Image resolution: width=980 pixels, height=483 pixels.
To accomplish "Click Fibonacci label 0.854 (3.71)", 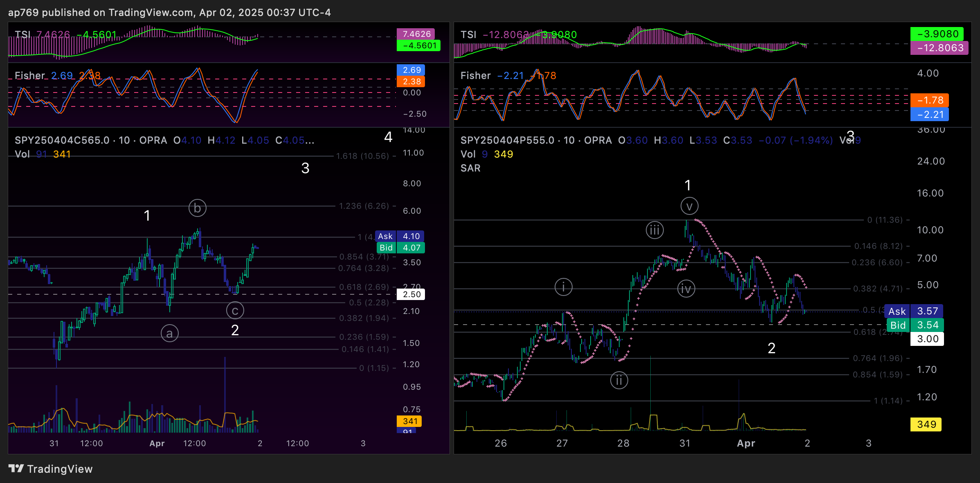I will pyautogui.click(x=364, y=257).
